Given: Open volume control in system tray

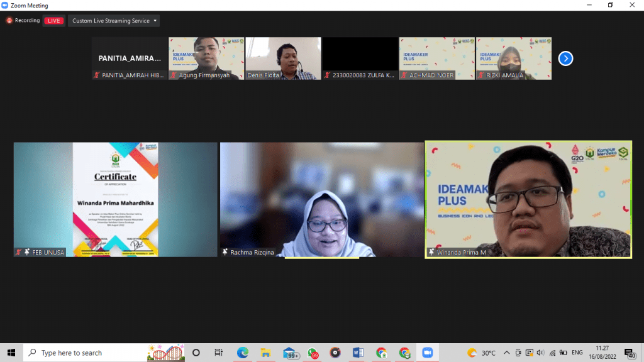Looking at the screenshot, I should (540, 353).
